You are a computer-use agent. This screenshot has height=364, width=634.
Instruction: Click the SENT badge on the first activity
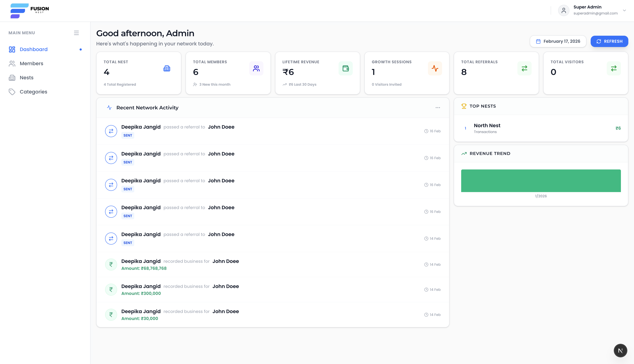(128, 135)
